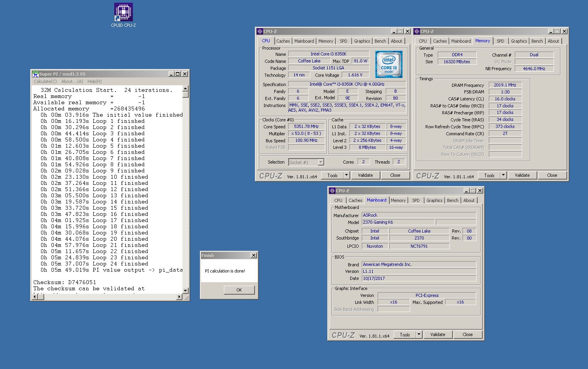The width and height of the screenshot is (588, 369).
Task: Click the Multiplier value x 53.0
Action: coord(306,133)
